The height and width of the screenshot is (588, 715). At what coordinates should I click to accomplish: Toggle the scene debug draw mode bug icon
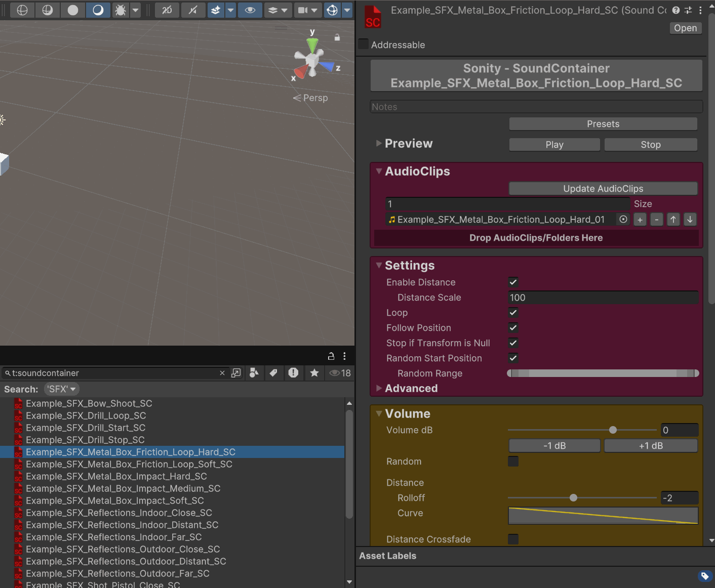[121, 10]
